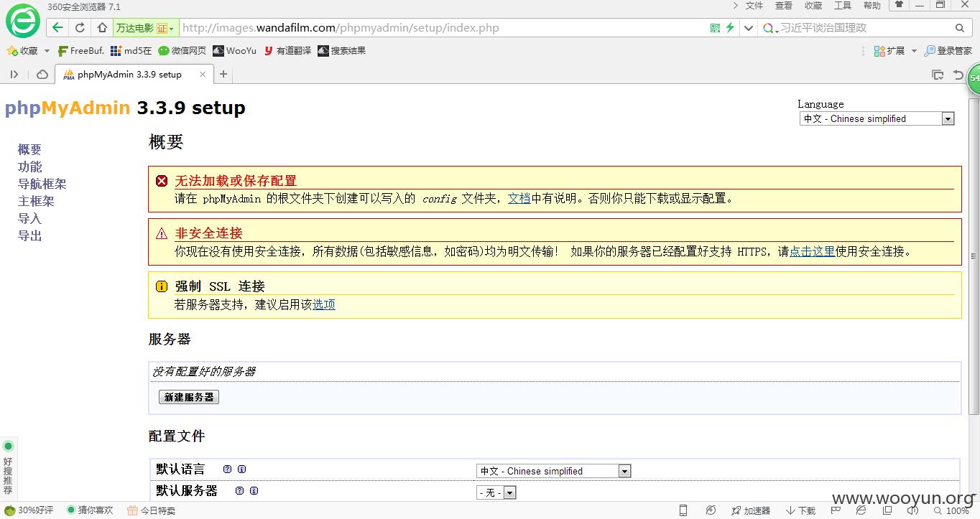Click the cloud icon beside tabs
The height and width of the screenshot is (519, 980).
pos(42,74)
